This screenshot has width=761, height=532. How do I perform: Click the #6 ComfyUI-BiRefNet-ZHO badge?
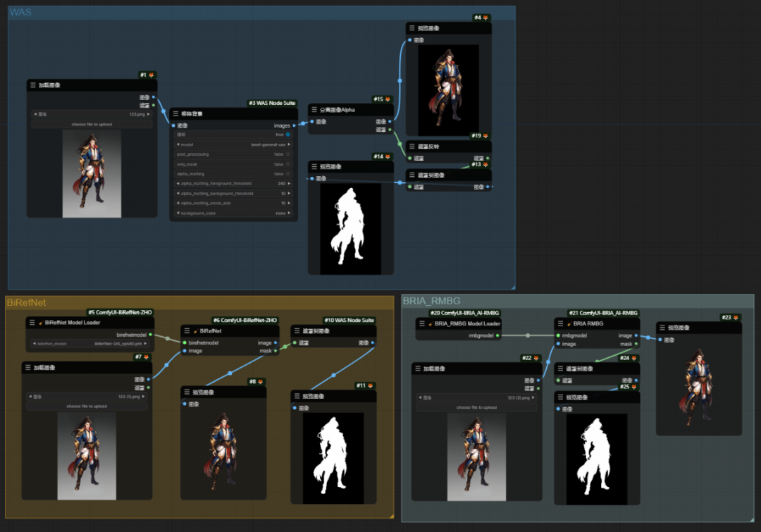click(x=245, y=320)
